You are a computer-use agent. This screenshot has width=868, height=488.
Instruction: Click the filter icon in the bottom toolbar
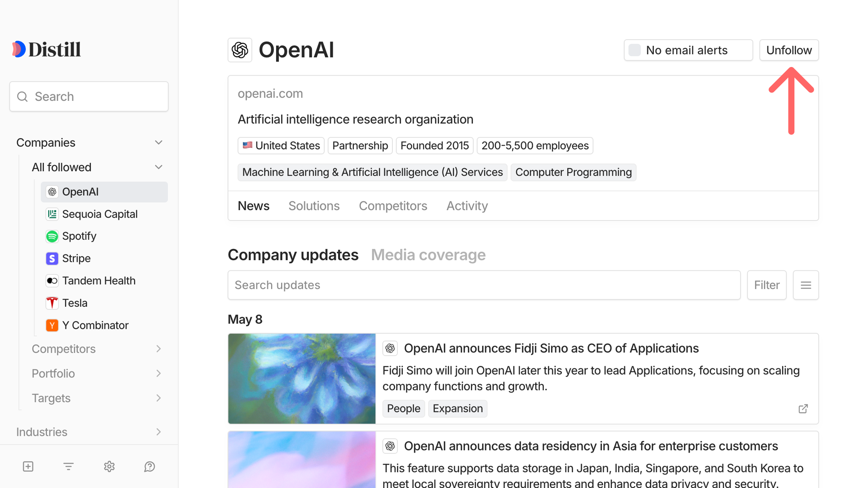tap(68, 466)
